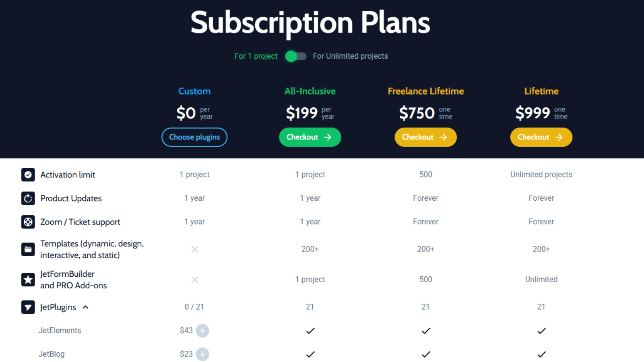Viewport: 644px width, 362px height.
Task: Click the JetPlugins row label
Action: click(58, 307)
